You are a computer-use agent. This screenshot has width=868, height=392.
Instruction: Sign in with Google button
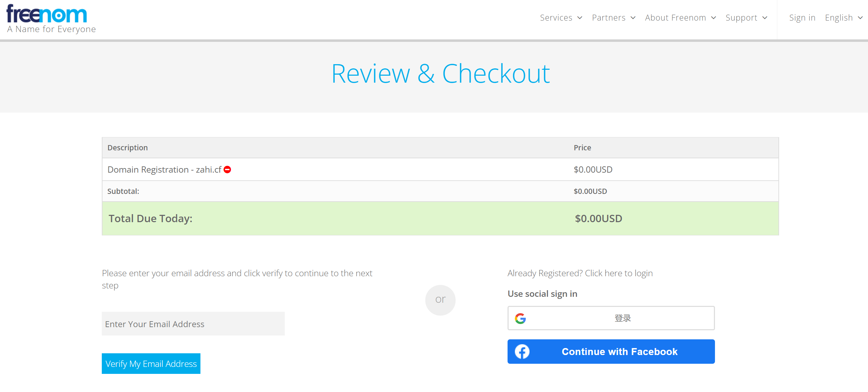tap(611, 318)
